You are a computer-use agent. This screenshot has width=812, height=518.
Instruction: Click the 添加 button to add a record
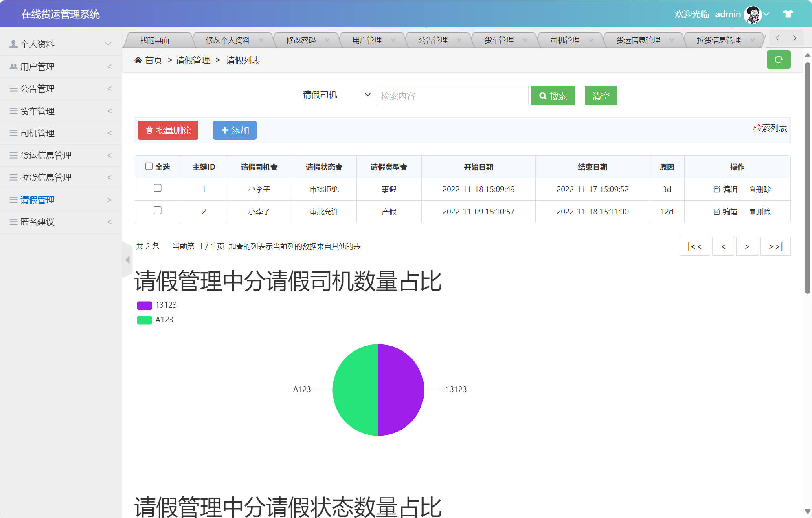pyautogui.click(x=235, y=130)
